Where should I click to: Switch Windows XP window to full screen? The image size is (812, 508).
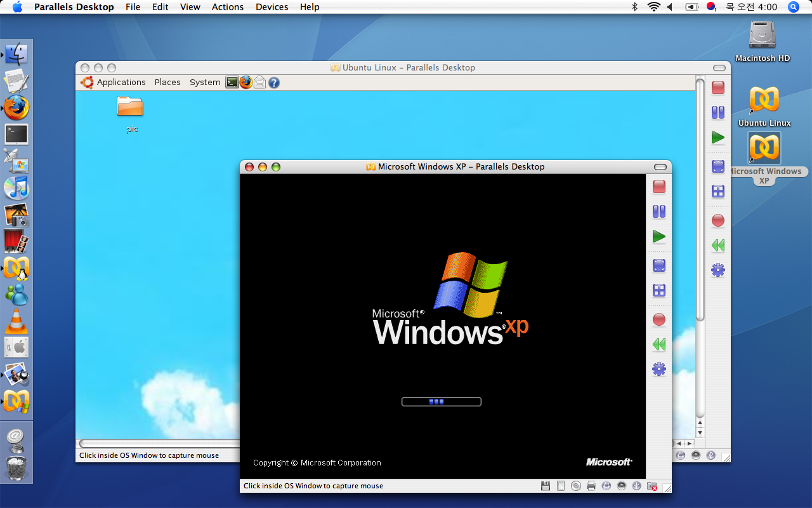click(659, 265)
